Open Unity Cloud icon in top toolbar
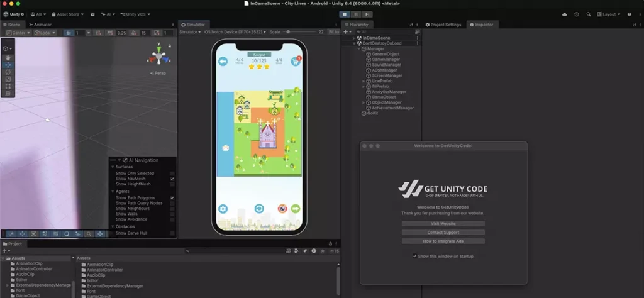The width and height of the screenshot is (644, 298). [565, 14]
